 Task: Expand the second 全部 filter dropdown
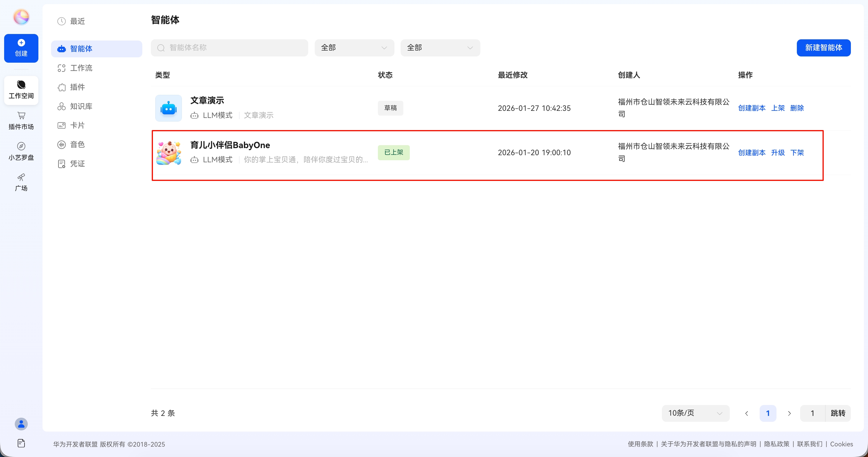click(440, 48)
